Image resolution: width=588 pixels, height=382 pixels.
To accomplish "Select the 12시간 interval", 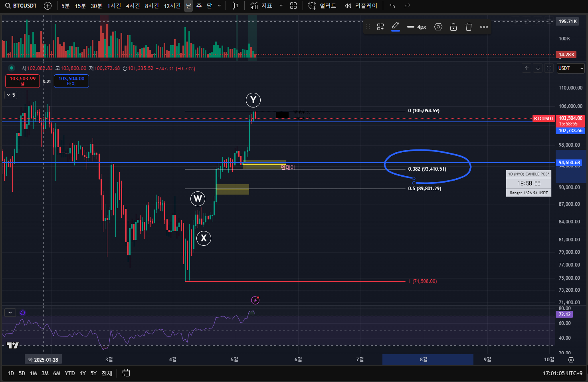I will coord(172,6).
